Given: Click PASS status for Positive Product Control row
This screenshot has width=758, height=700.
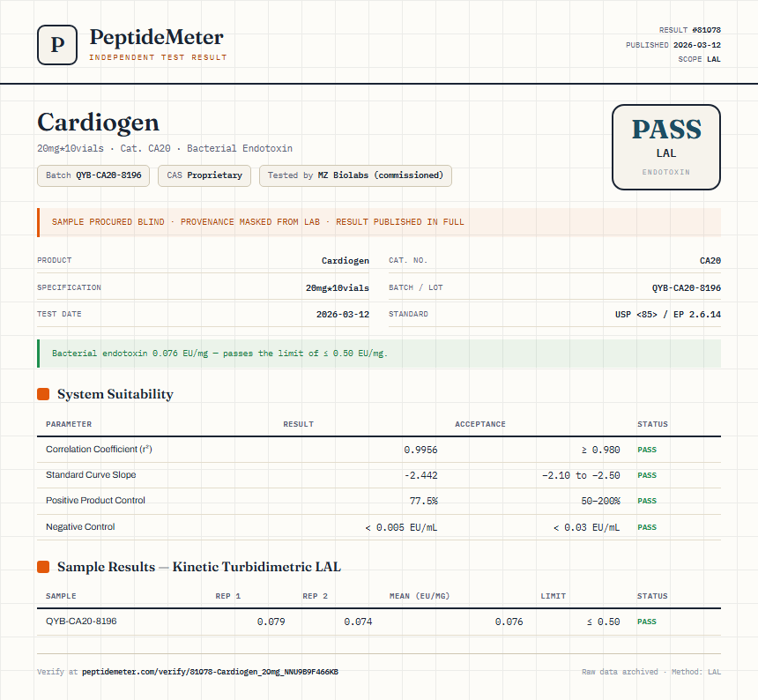Looking at the screenshot, I should pyautogui.click(x=647, y=501).
